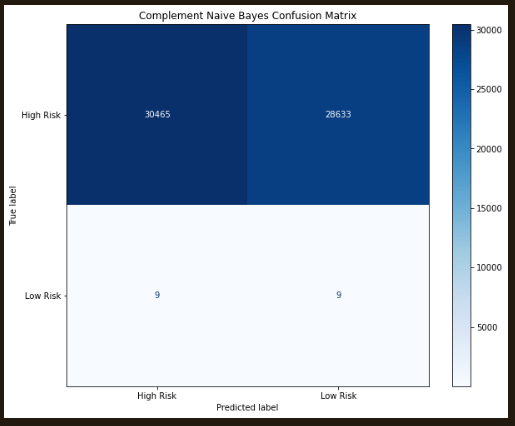Click the 'High Risk' true label on y-axis
Screen dimensions: 515x426
[x=41, y=115]
